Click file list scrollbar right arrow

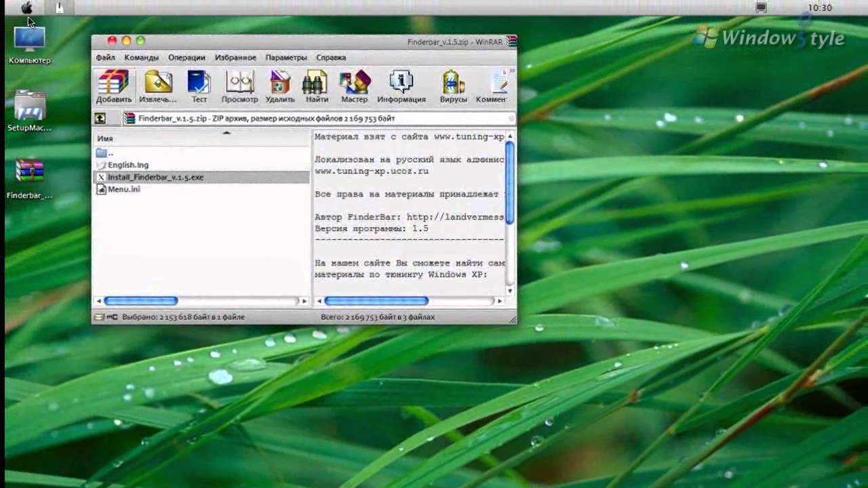tap(304, 301)
